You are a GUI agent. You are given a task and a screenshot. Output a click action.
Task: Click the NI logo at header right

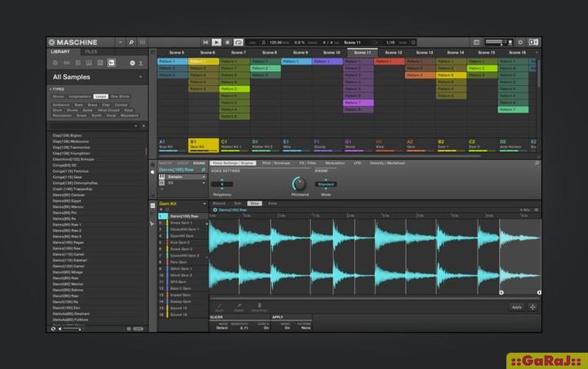point(532,42)
